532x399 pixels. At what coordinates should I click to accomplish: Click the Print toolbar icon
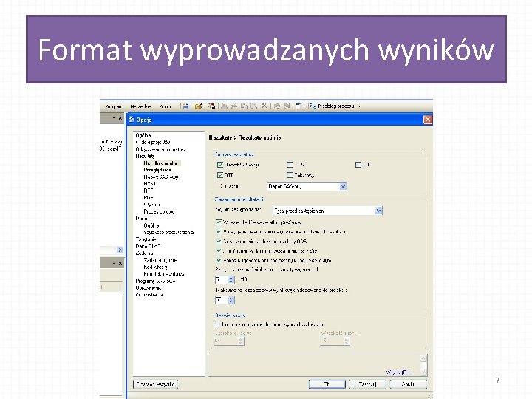pyautogui.click(x=224, y=106)
